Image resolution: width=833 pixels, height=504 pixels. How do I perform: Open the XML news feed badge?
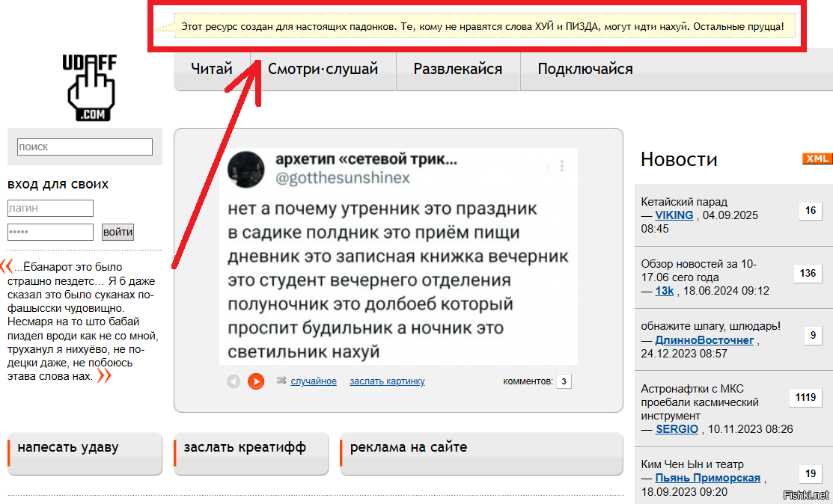pos(817,159)
